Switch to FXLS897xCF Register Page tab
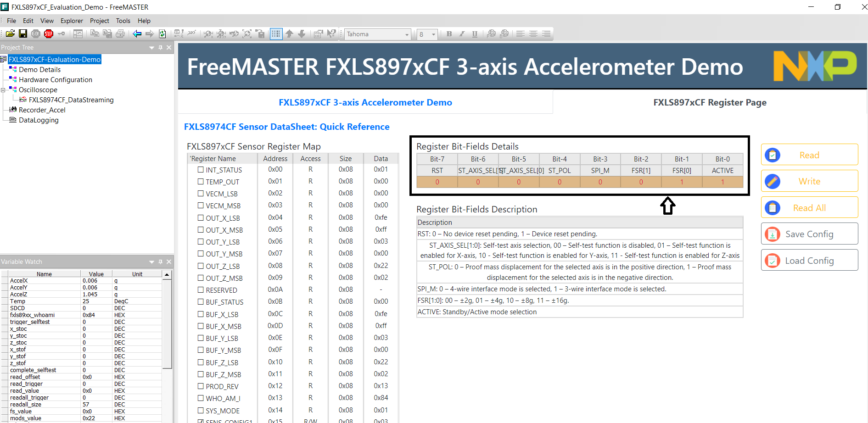868x423 pixels. tap(710, 102)
